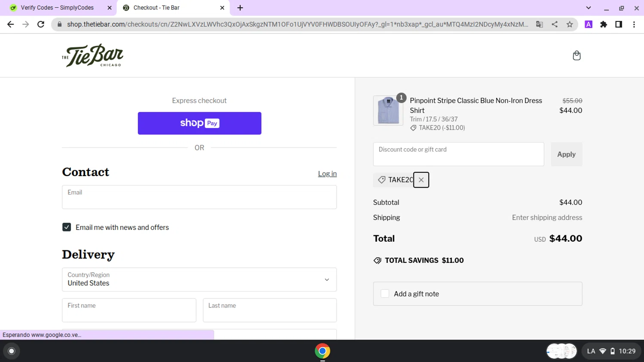This screenshot has width=644, height=362.
Task: Pay with the Shop Pay button
Action: [x=200, y=123]
